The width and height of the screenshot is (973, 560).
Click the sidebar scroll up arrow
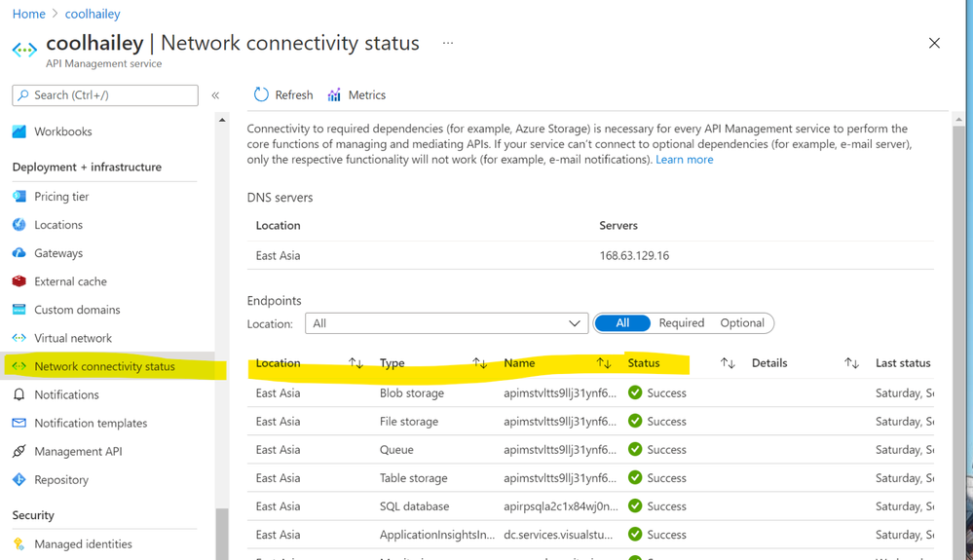point(222,120)
